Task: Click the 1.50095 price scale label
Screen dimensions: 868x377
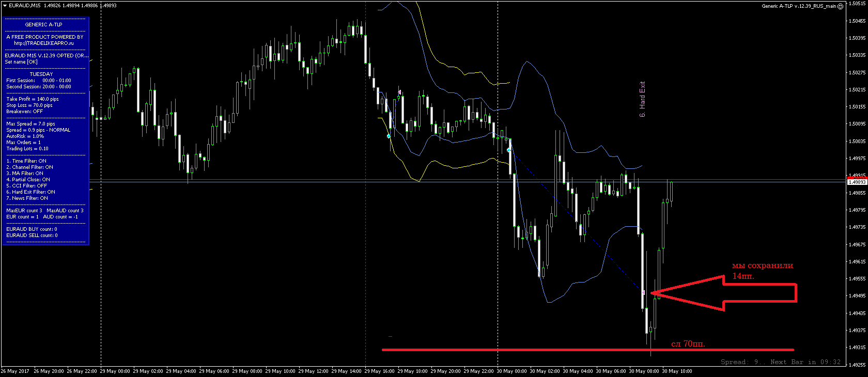Action: 858,124
